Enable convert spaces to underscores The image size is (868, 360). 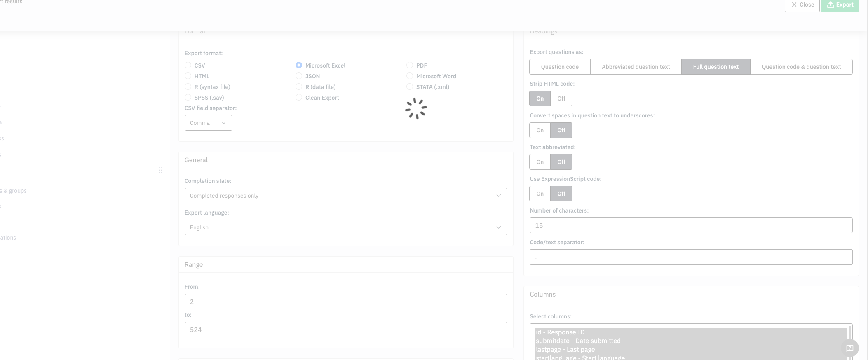click(x=540, y=130)
